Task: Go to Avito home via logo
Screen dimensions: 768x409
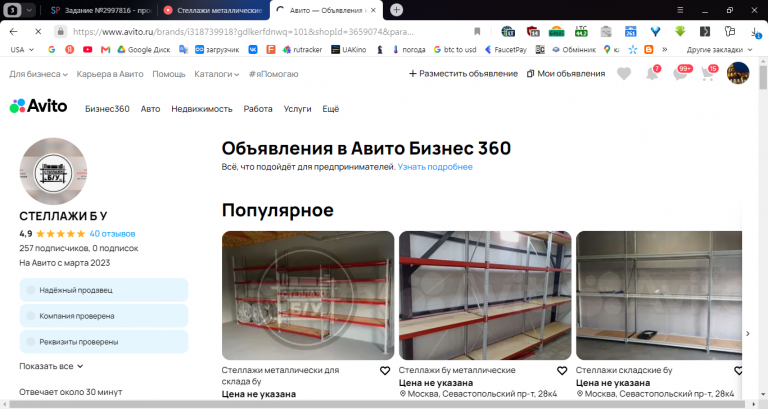Action: [x=38, y=106]
